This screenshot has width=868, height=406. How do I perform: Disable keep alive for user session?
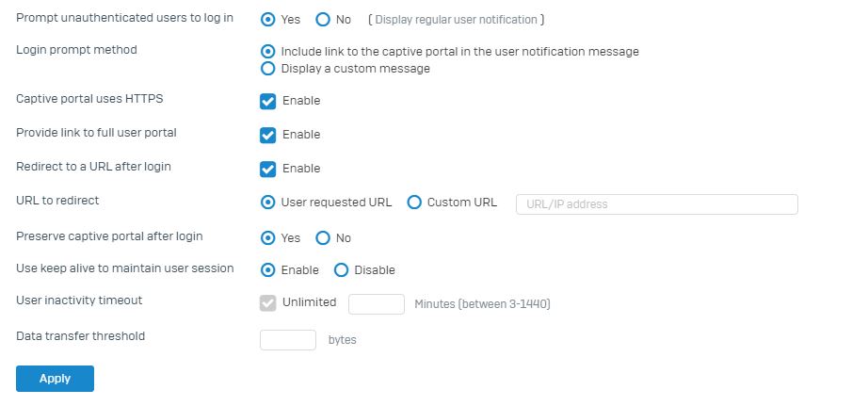(x=342, y=270)
